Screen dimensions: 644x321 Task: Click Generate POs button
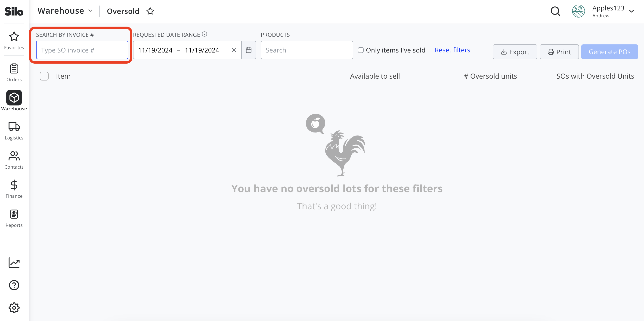click(x=609, y=52)
